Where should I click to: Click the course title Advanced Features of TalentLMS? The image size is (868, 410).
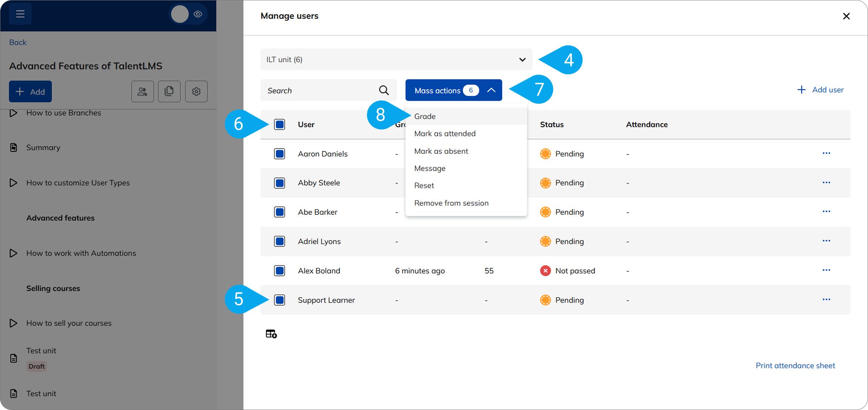tap(86, 66)
